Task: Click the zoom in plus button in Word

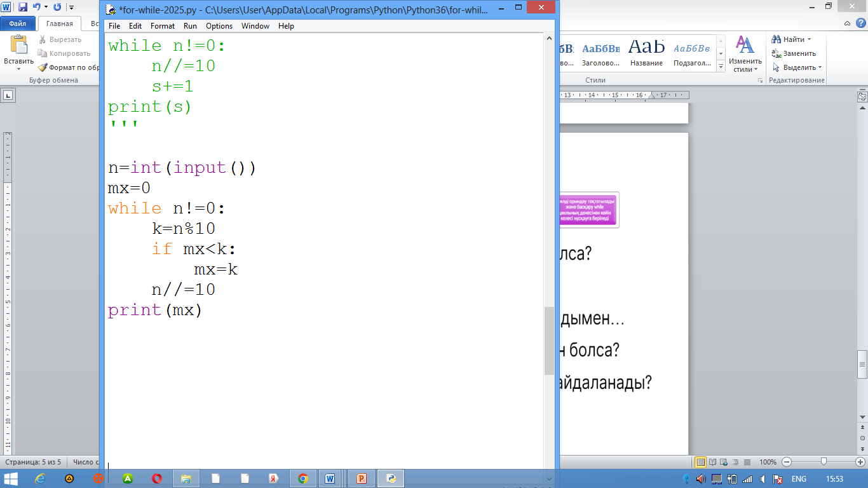Action: point(860,462)
